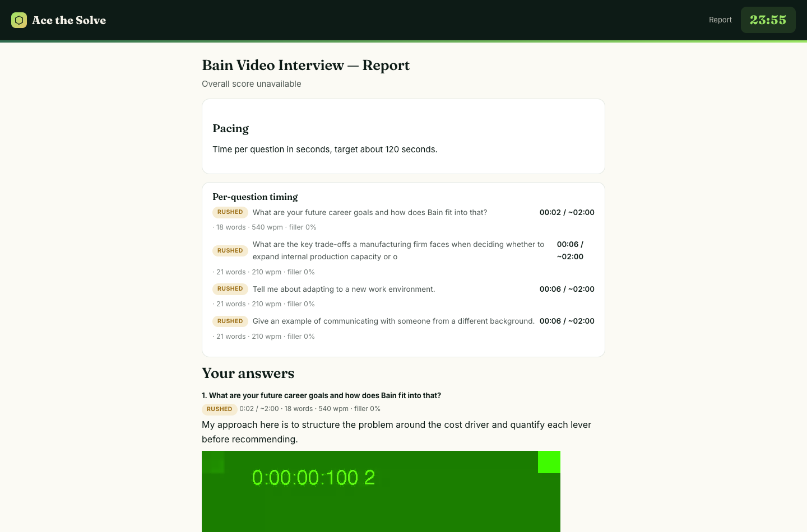Click '0:02 / ~2:00 · 18 words' answer stats
The image size is (807, 532).
[310, 409]
